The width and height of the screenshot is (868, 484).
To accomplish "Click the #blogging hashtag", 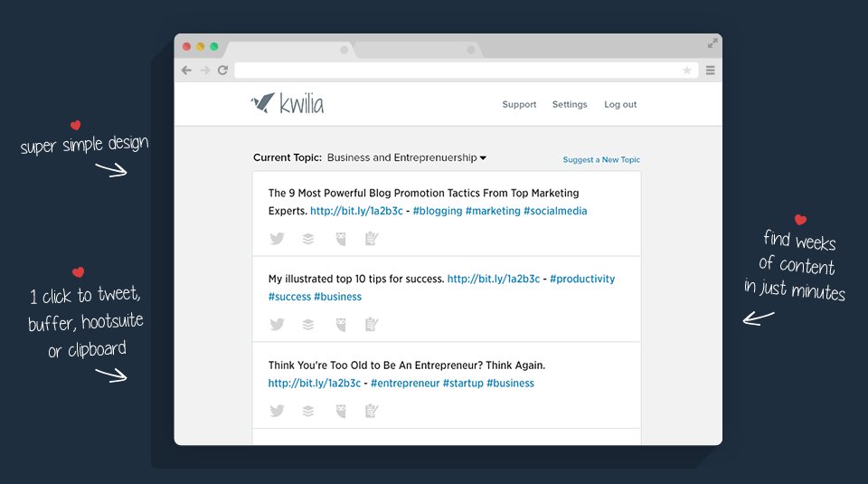I will 438,211.
